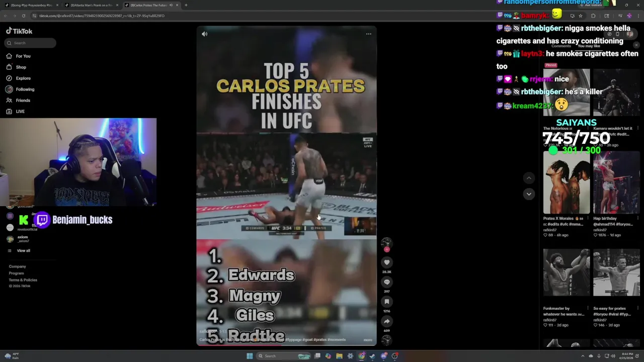The height and width of the screenshot is (362, 644).
Task: Open the Program footer link
Action: 16,273
